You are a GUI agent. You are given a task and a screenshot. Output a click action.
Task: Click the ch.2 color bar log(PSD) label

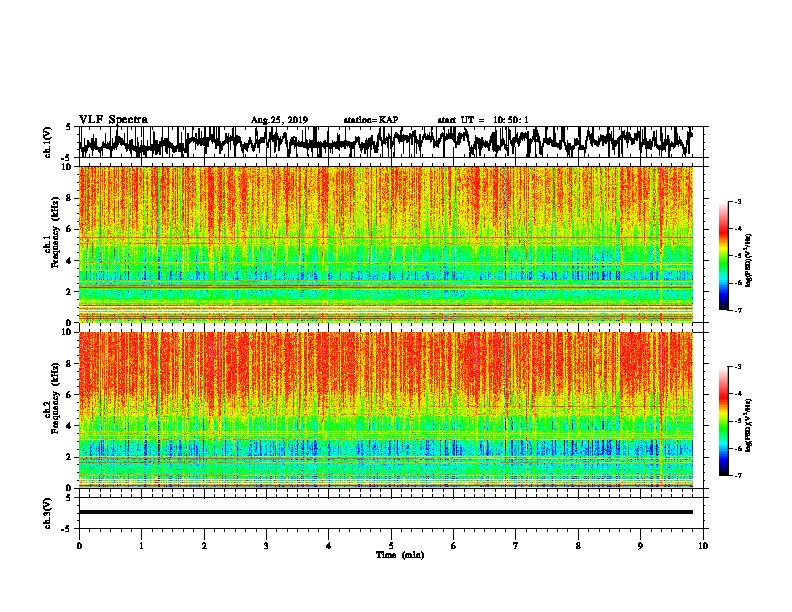[x=749, y=425]
